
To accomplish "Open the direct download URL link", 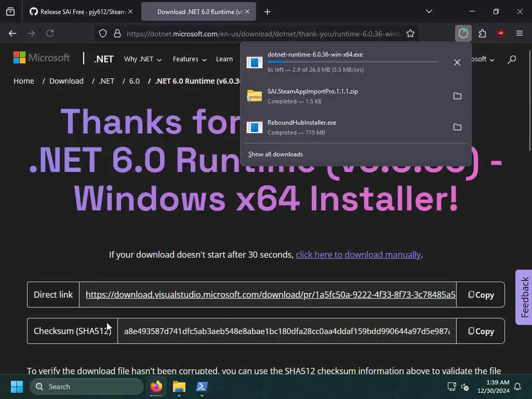I will pyautogui.click(x=270, y=295).
